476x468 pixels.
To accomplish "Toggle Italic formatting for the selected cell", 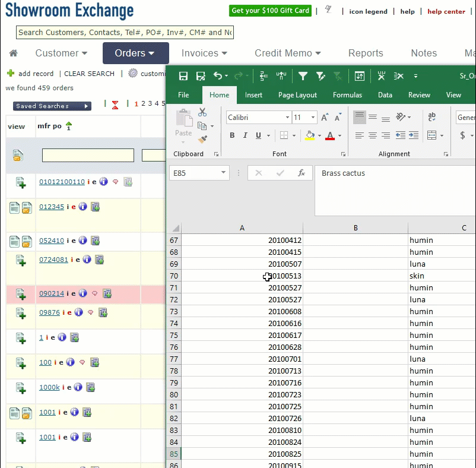I will pos(245,135).
